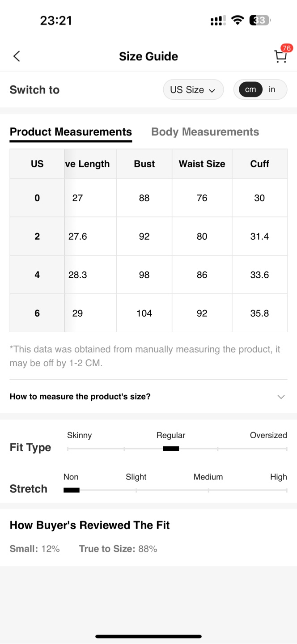
Task: Tap the cellular signal bars icon
Action: (x=218, y=21)
